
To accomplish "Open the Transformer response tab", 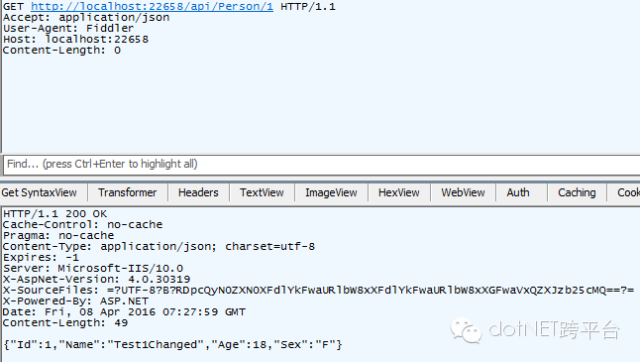I will pos(127,193).
